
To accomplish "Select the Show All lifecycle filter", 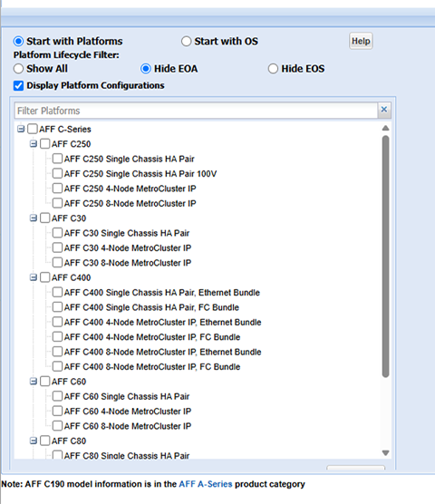I will pos(18,69).
